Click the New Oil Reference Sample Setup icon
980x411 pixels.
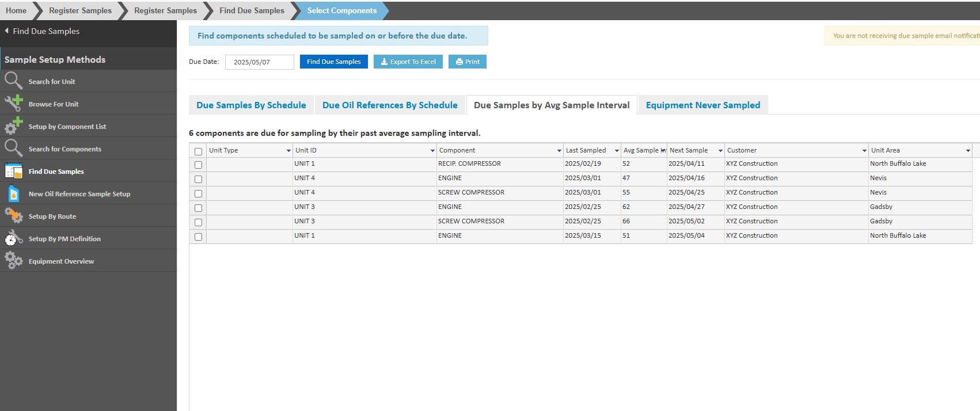pyautogui.click(x=13, y=193)
